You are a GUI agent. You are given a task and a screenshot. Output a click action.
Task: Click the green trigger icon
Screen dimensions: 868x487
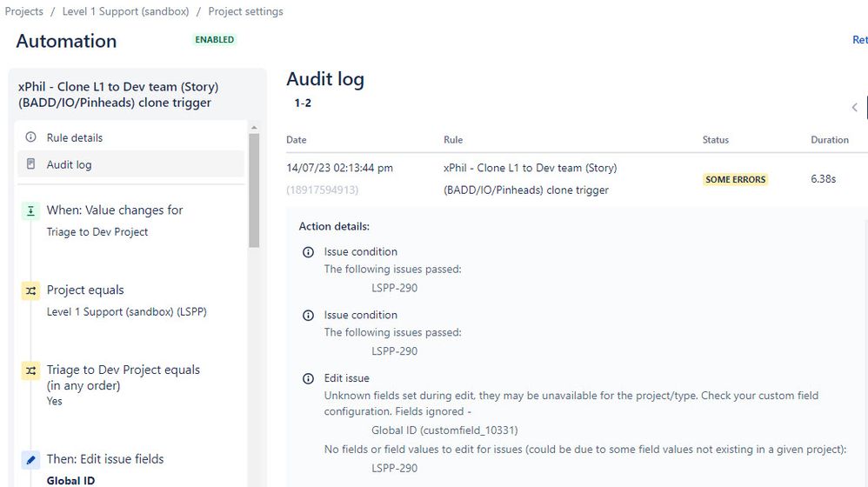click(31, 210)
